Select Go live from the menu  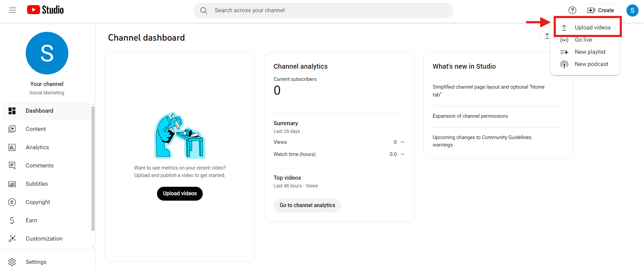pyautogui.click(x=583, y=40)
